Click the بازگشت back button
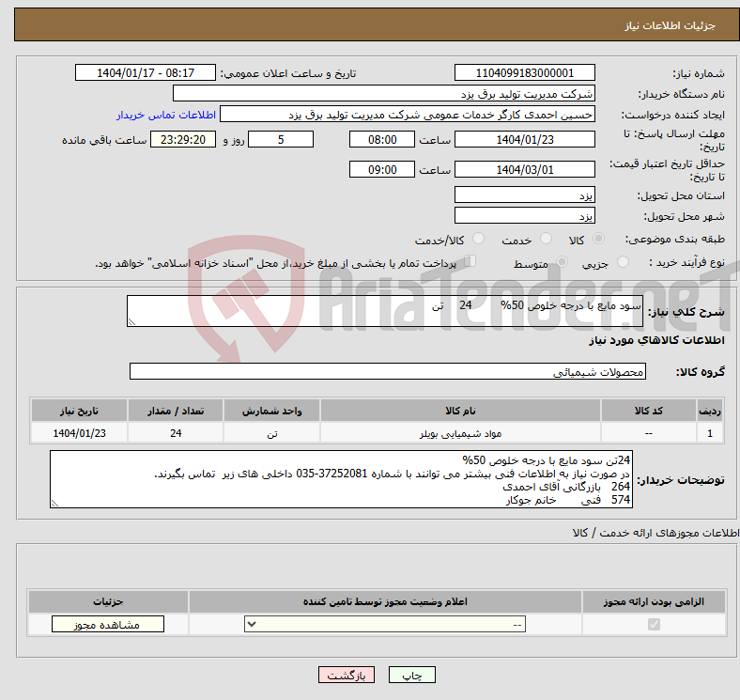This screenshot has width=740, height=700. [x=347, y=675]
